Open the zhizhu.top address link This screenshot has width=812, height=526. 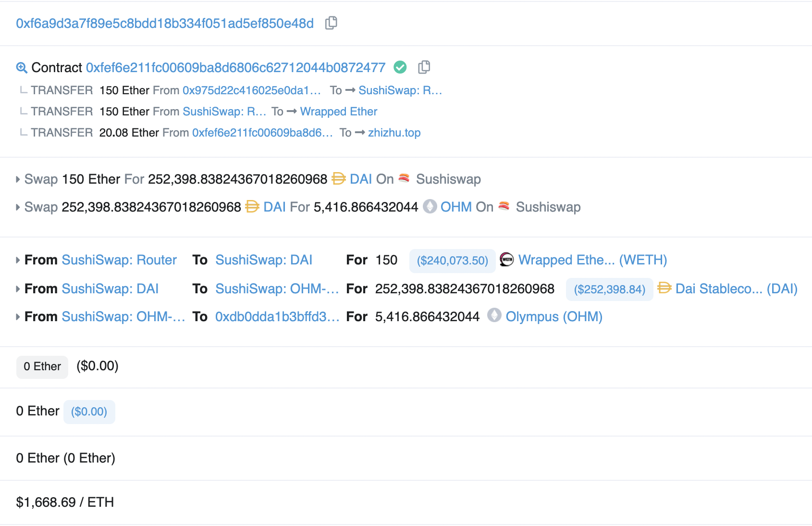[394, 133]
